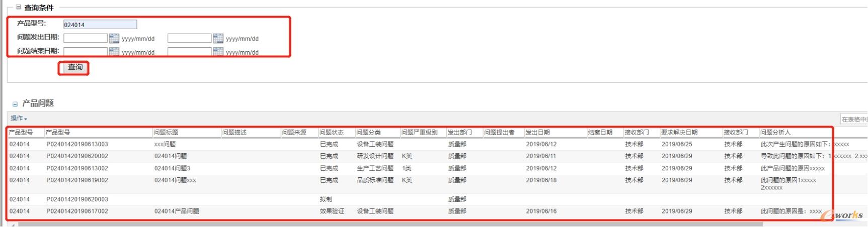The image size is (868, 227).
Task: Click the 品质标准问题 category cell
Action: tap(375, 180)
